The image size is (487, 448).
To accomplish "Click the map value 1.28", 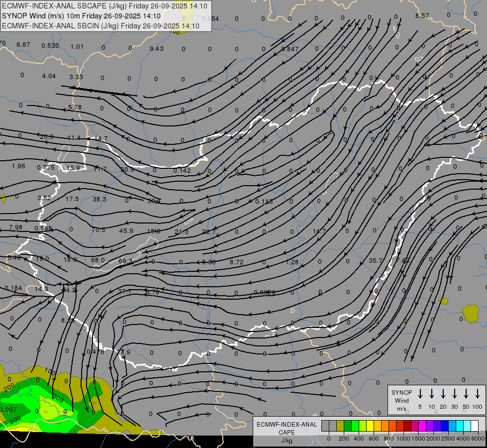I will pos(292,262).
